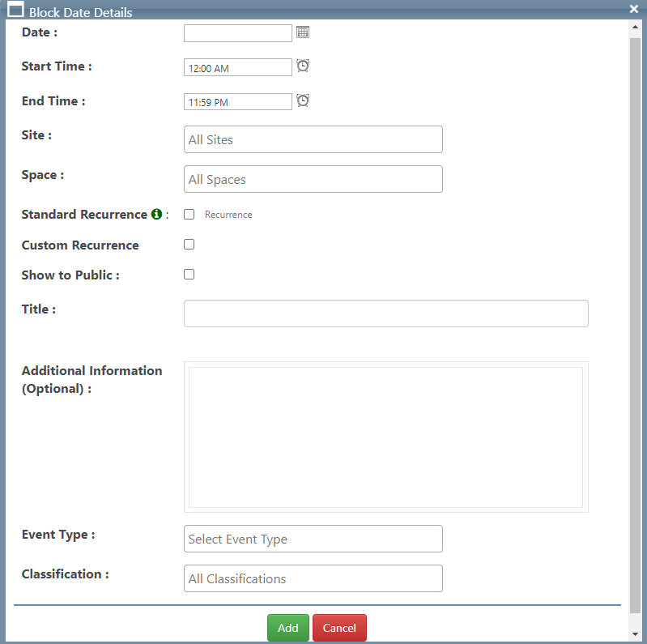Open the End Time clock picker

click(303, 100)
